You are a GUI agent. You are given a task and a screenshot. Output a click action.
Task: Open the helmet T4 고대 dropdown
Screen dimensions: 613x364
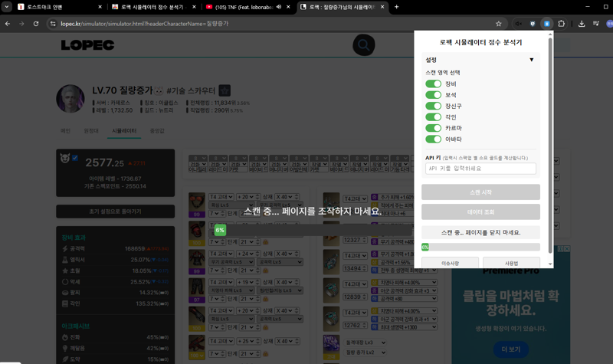tap(221, 197)
